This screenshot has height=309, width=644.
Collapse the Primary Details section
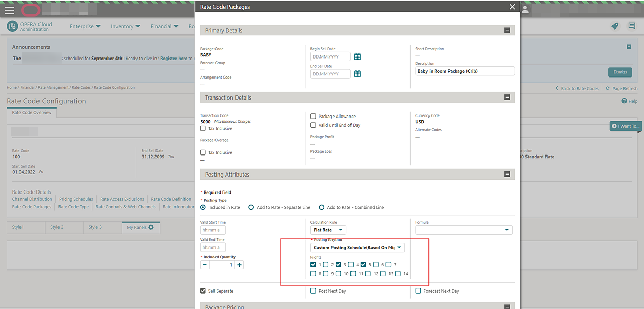[507, 30]
